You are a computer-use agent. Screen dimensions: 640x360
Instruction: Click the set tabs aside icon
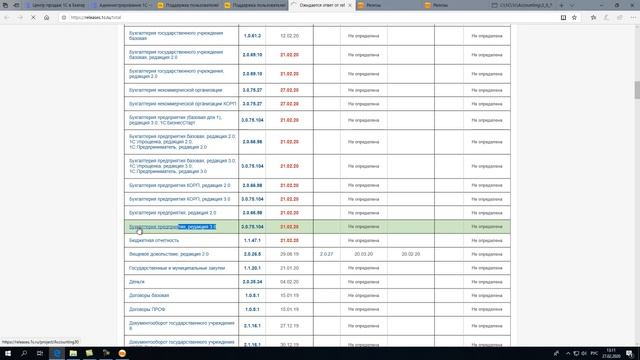click(16, 5)
